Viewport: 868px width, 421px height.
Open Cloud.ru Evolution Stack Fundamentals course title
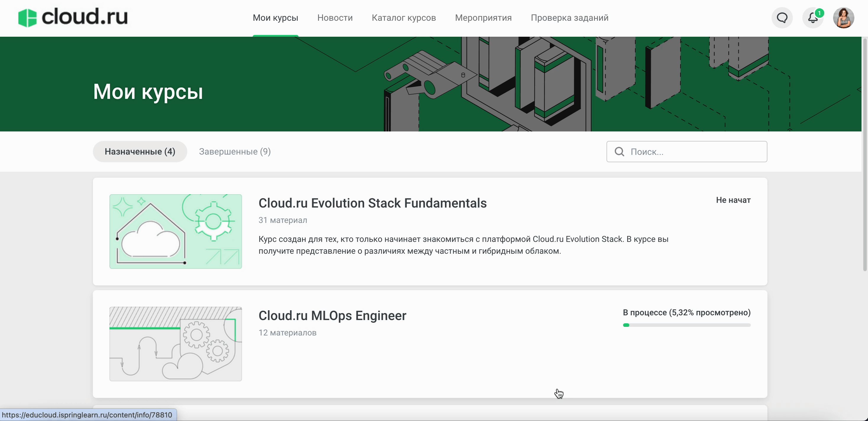[372, 203]
